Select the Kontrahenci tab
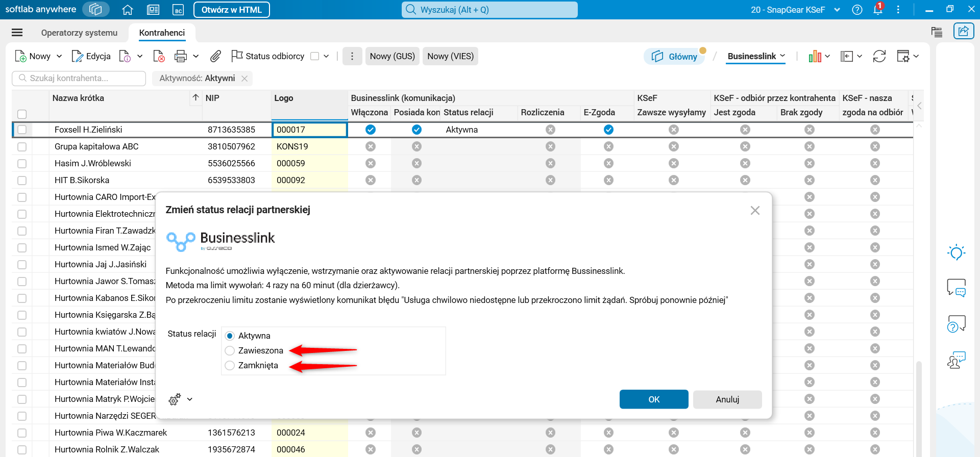Image resolution: width=980 pixels, height=457 pixels. [x=162, y=33]
